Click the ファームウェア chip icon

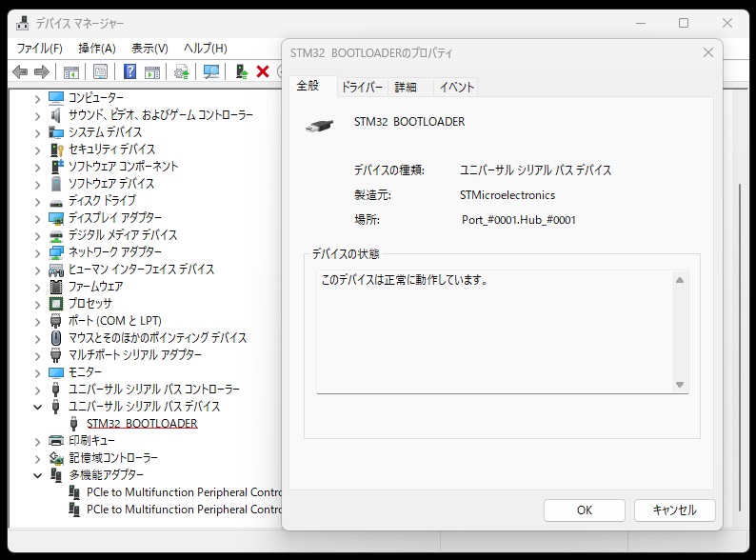tap(56, 287)
